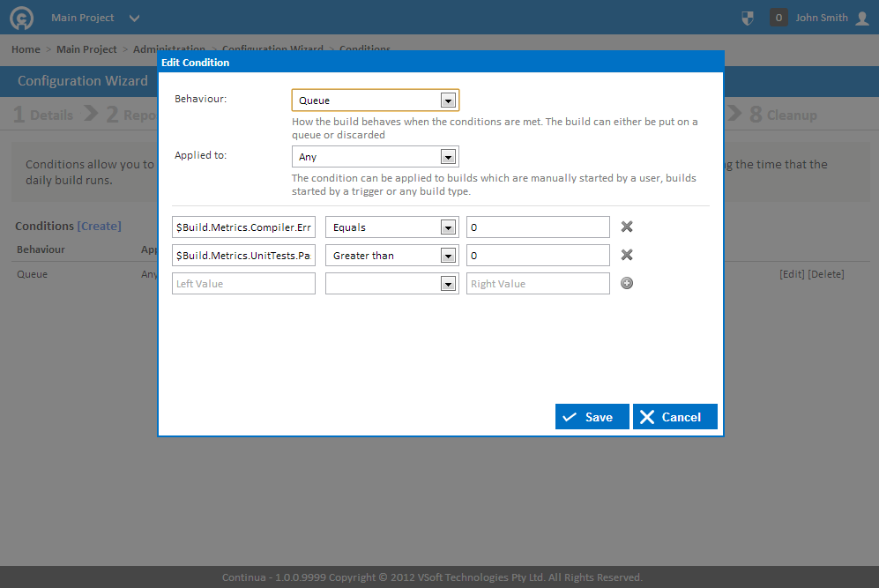
Task: Open the Applied to dropdown set to Any
Action: point(375,157)
